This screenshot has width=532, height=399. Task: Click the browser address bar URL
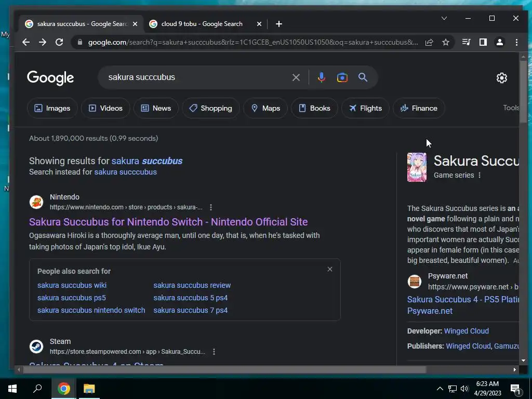tap(253, 42)
